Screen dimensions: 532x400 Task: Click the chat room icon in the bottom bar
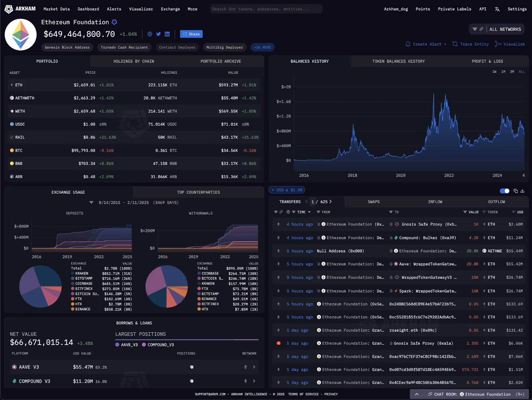pyautogui.click(x=430, y=394)
